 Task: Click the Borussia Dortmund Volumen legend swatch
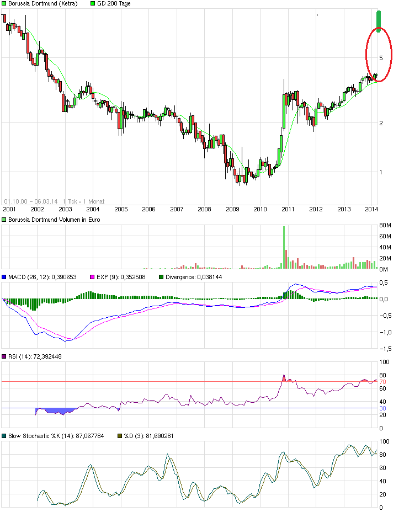click(x=4, y=220)
